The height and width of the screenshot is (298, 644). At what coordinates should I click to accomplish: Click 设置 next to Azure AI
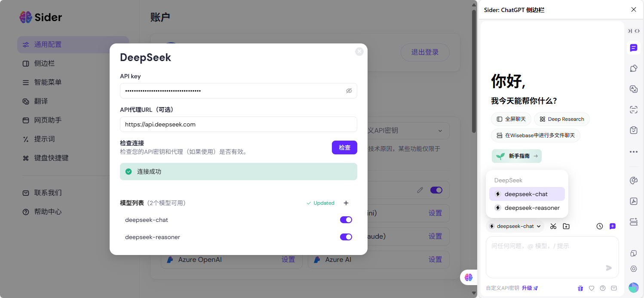tap(435, 260)
